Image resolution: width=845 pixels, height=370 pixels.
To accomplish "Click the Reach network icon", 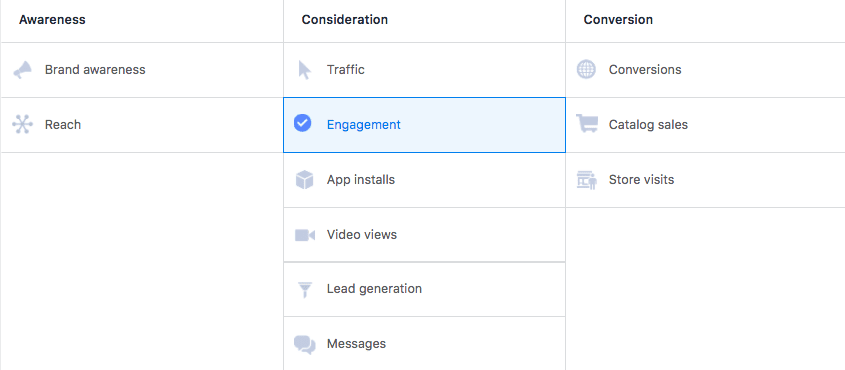I will click(x=23, y=124).
